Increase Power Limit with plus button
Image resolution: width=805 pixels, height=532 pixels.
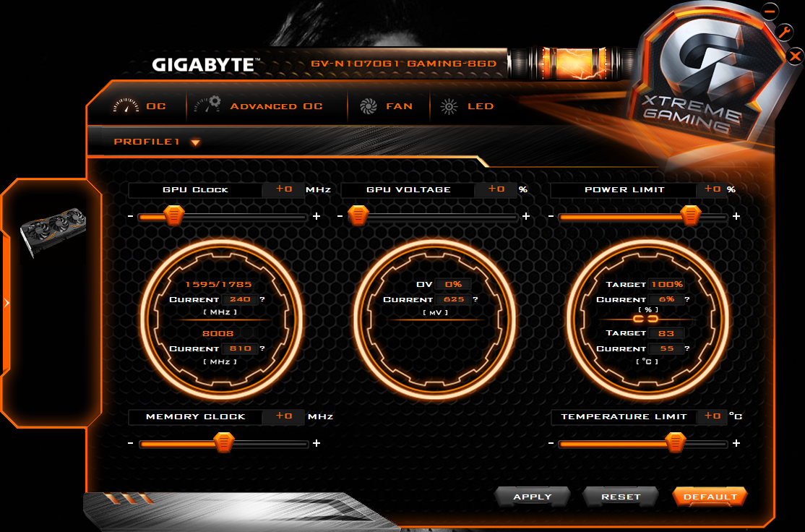coord(737,216)
